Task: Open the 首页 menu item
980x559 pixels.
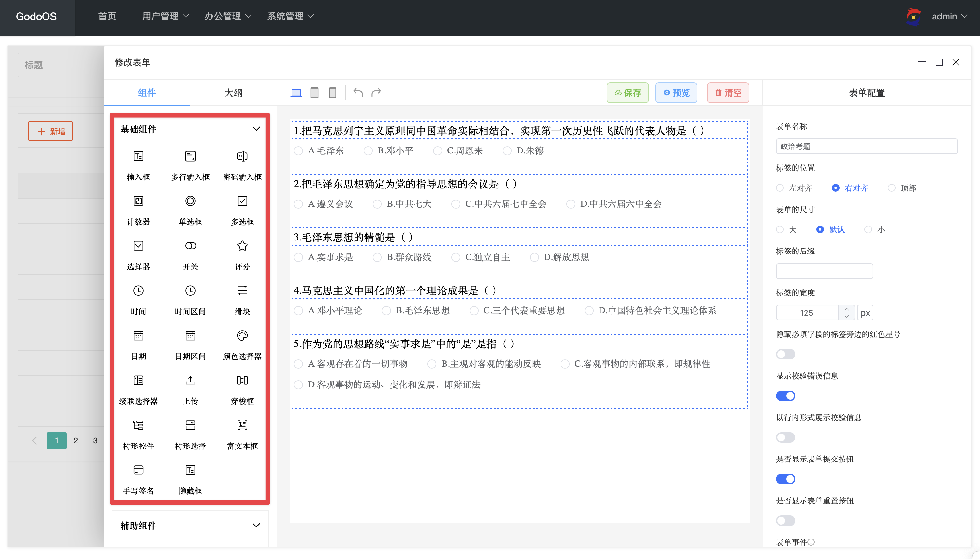Action: (107, 16)
